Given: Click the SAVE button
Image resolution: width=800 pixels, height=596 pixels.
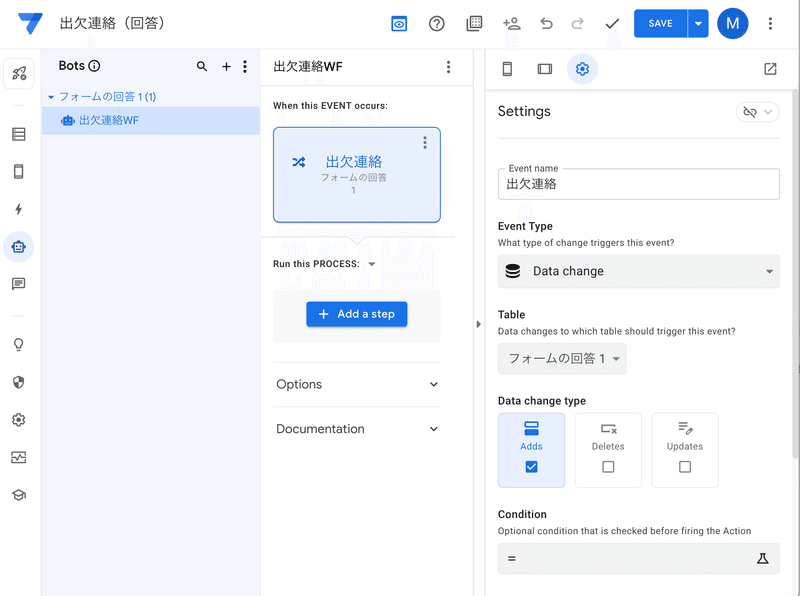Looking at the screenshot, I should tap(660, 23).
